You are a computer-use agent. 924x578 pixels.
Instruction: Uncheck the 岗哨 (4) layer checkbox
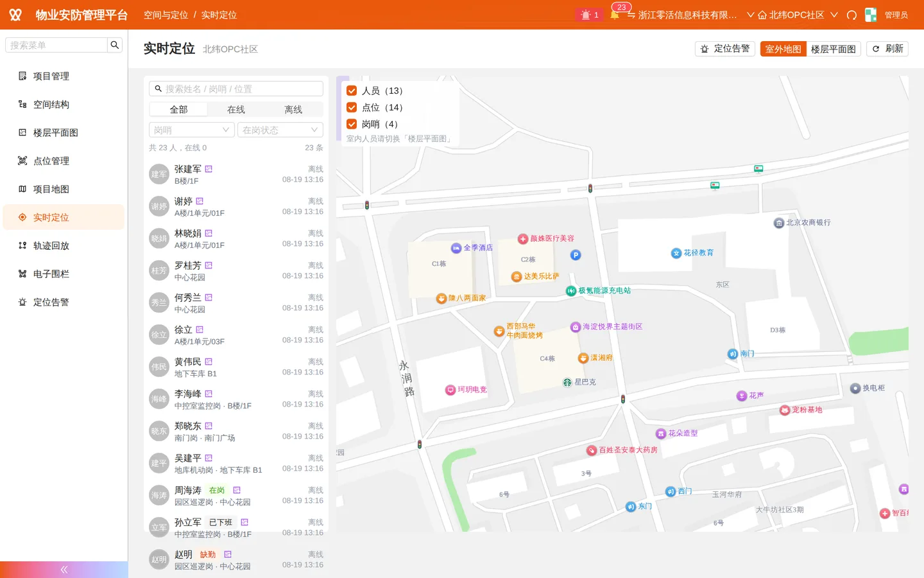pos(352,124)
